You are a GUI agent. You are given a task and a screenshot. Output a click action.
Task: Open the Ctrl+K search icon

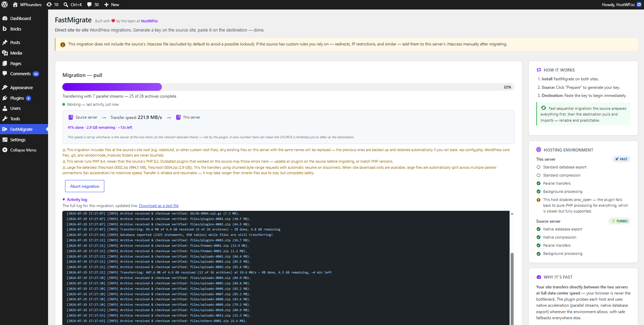click(66, 5)
